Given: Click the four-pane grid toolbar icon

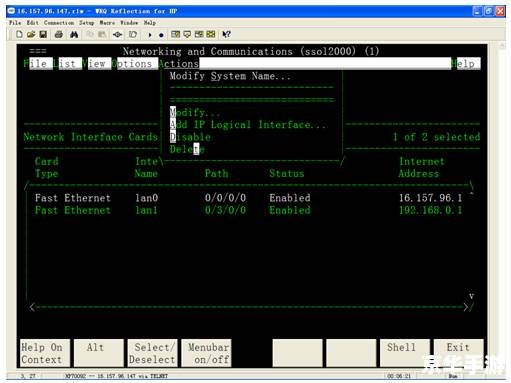Looking at the screenshot, I should click(x=211, y=34).
